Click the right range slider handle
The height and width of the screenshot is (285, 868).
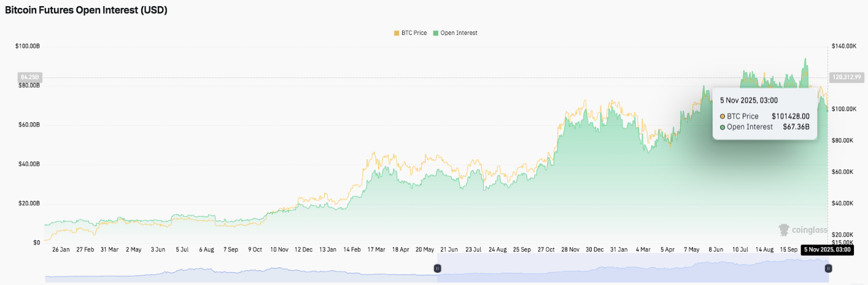[x=828, y=268]
